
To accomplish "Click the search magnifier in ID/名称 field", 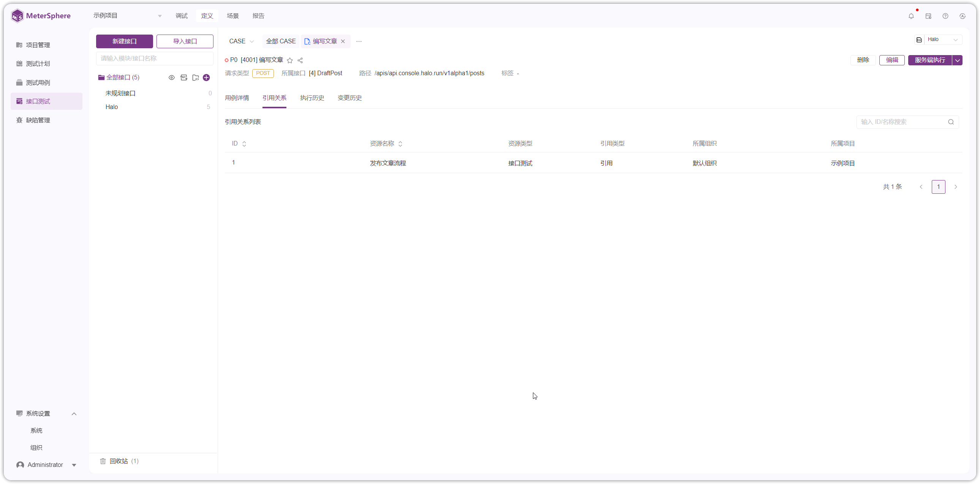I will [x=951, y=122].
